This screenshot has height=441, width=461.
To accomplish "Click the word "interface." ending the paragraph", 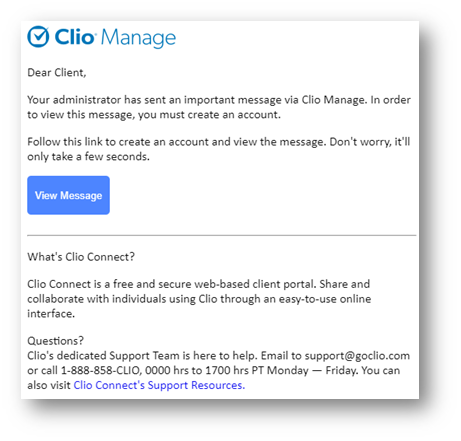I will click(51, 314).
